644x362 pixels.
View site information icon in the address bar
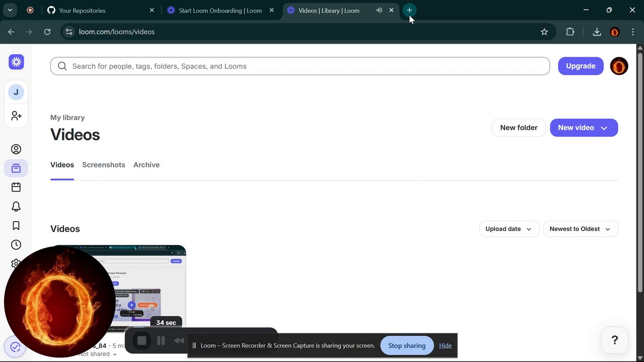[x=69, y=32]
